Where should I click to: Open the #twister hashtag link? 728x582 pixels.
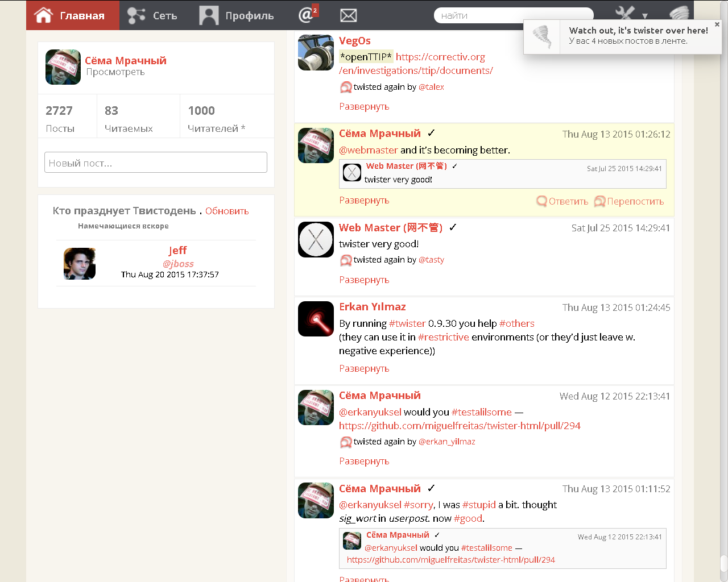pyautogui.click(x=407, y=323)
